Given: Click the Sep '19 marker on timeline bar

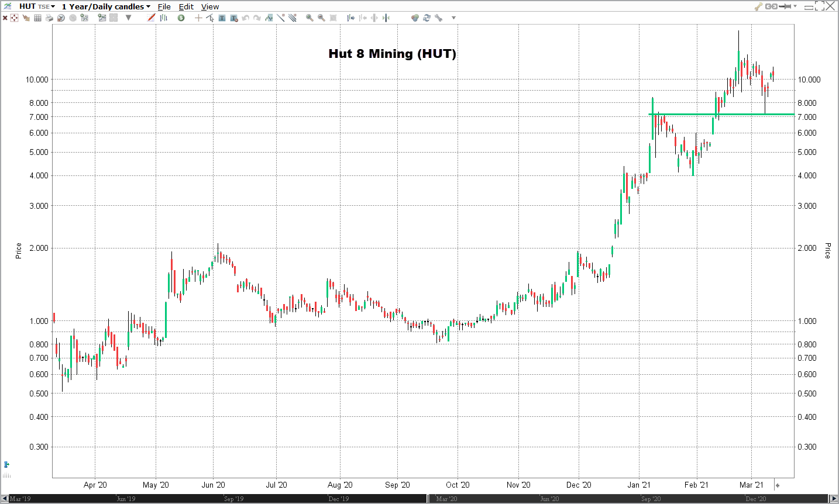Looking at the screenshot, I should pyautogui.click(x=233, y=499).
